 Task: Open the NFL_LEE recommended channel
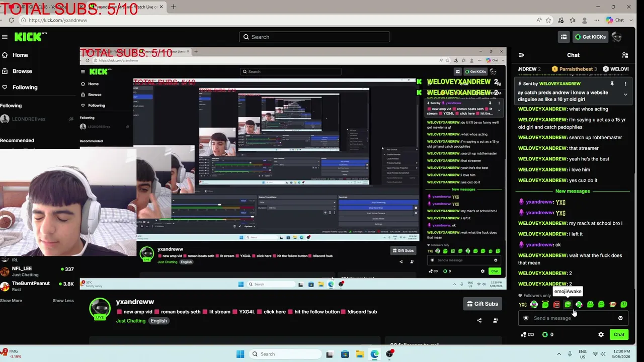(38, 271)
